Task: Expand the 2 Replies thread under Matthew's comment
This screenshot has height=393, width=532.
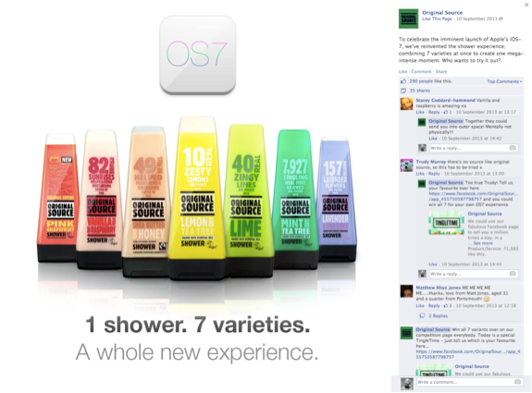Action: 438,315
